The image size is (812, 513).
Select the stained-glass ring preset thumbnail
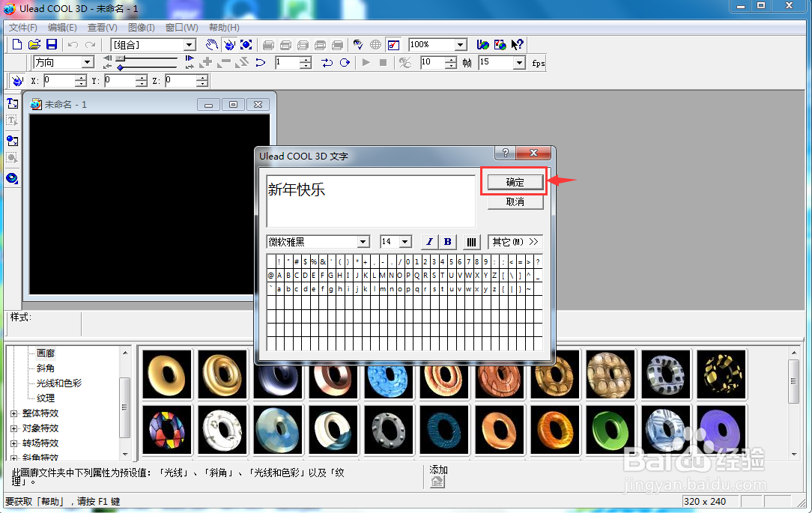coord(167,430)
